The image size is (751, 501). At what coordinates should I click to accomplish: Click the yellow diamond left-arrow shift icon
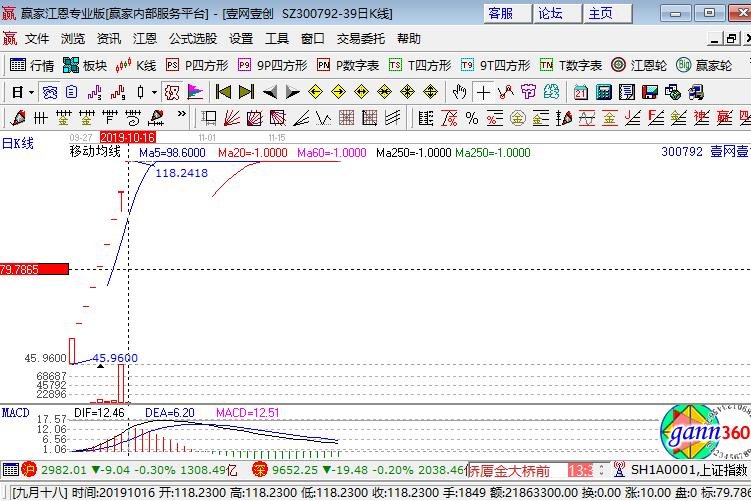pyautogui.click(x=315, y=92)
